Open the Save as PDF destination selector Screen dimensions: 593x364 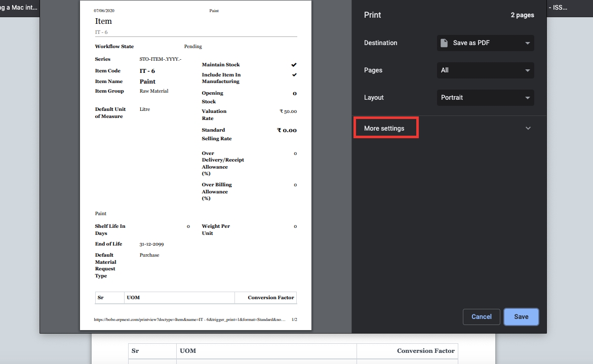485,43
